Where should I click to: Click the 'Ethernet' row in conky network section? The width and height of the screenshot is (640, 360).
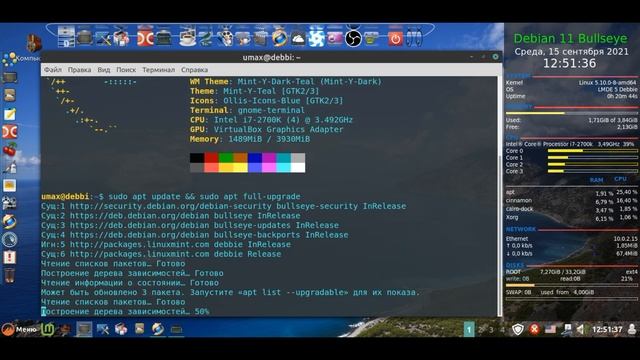[x=571, y=238]
